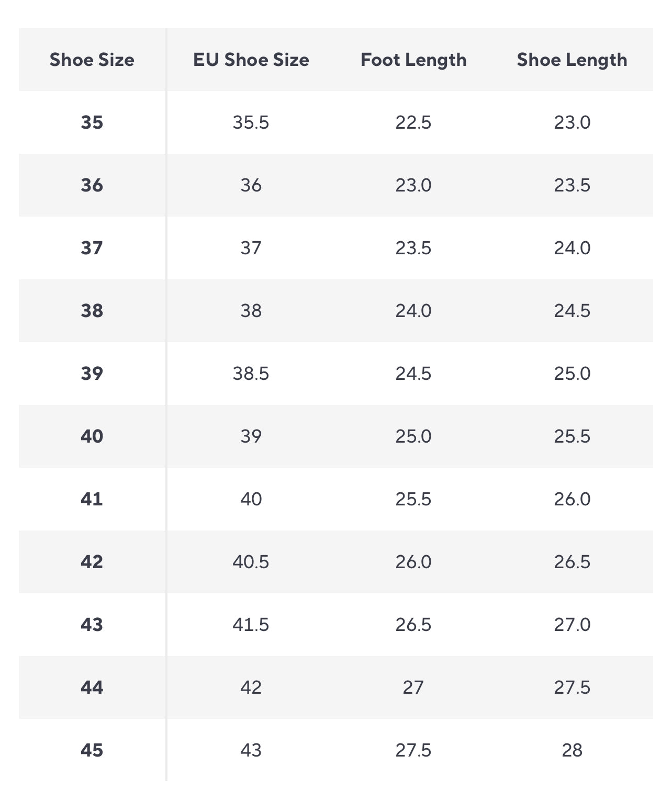Select shoe size 35 row label
Screen dimensions: 672x801
(92, 122)
